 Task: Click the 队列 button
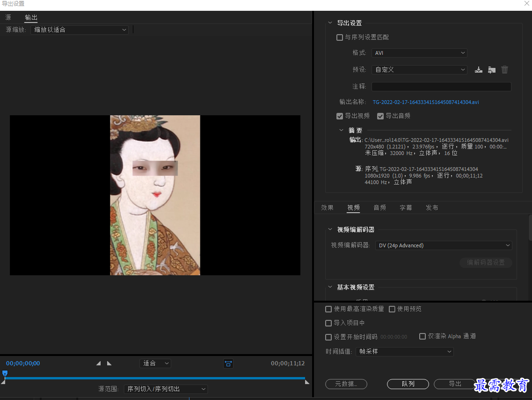click(x=408, y=384)
